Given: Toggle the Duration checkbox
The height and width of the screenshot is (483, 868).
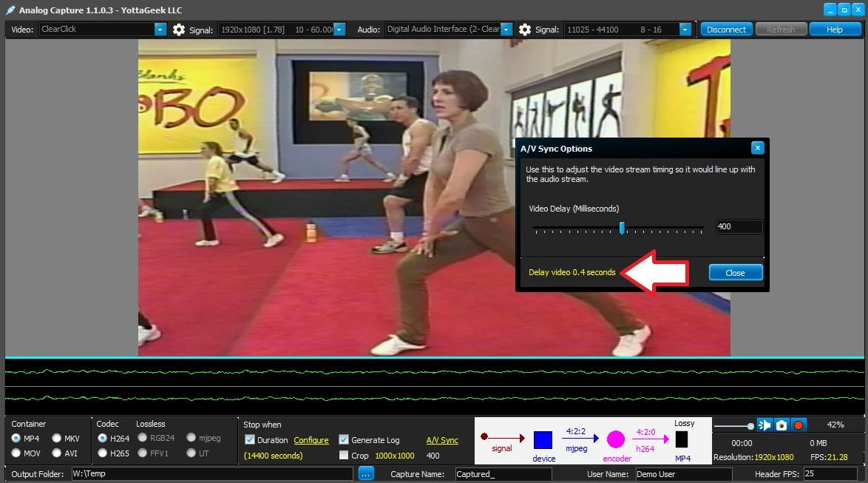Looking at the screenshot, I should pos(250,440).
